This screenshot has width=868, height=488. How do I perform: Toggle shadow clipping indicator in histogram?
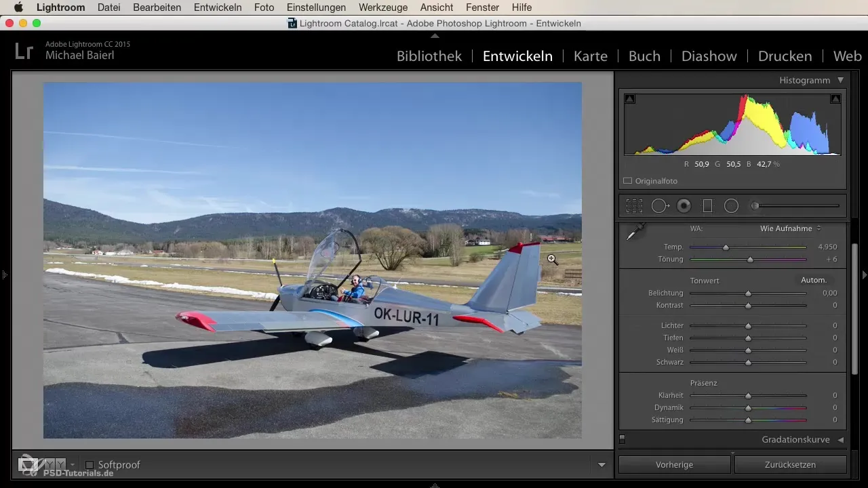pyautogui.click(x=630, y=99)
